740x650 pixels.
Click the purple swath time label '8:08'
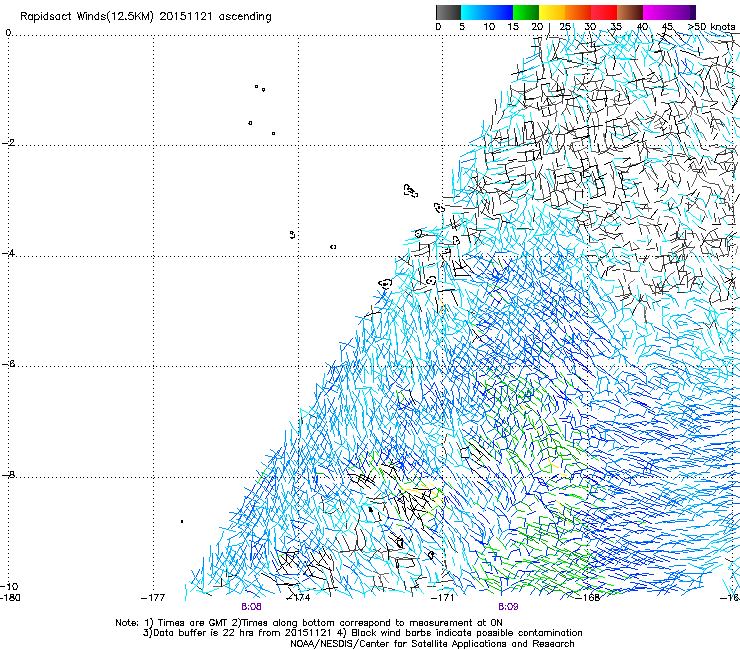(x=251, y=607)
